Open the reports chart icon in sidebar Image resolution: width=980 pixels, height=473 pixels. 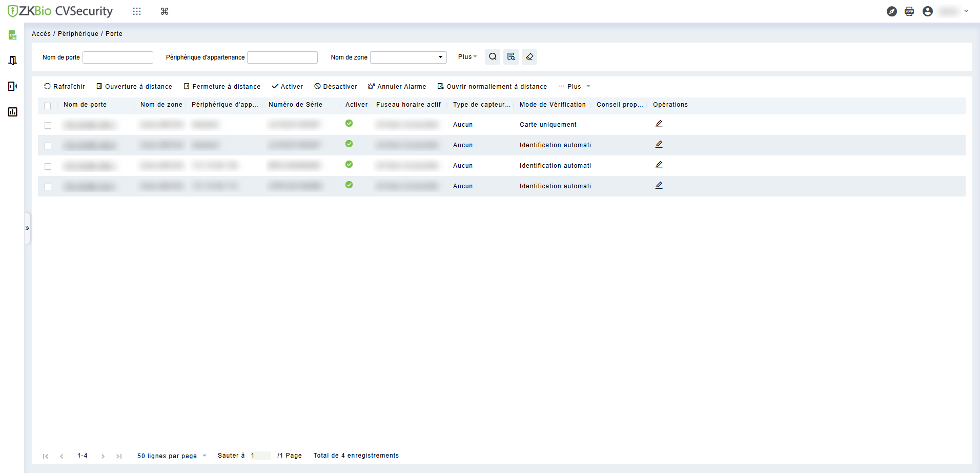[x=13, y=112]
